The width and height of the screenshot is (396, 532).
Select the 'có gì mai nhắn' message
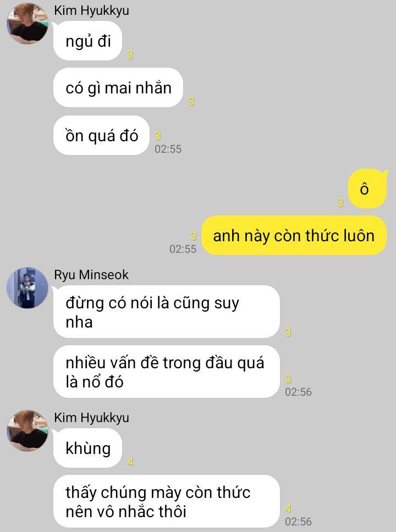tap(118, 88)
